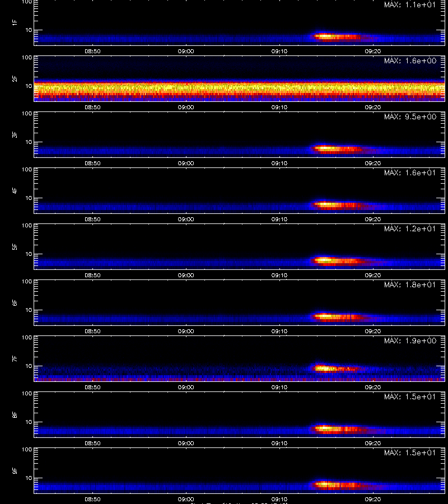
Task: Select the 3F panel label
Action: pyautogui.click(x=15, y=134)
